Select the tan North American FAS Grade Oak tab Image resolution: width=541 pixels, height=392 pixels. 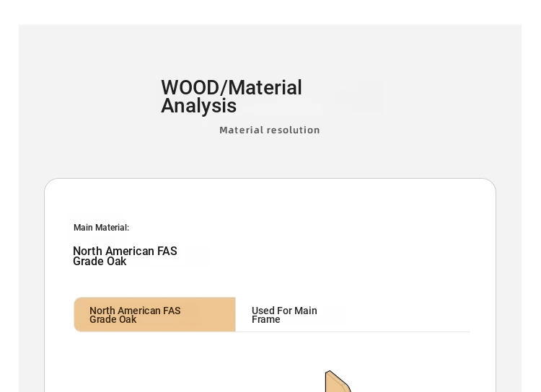pos(154,314)
